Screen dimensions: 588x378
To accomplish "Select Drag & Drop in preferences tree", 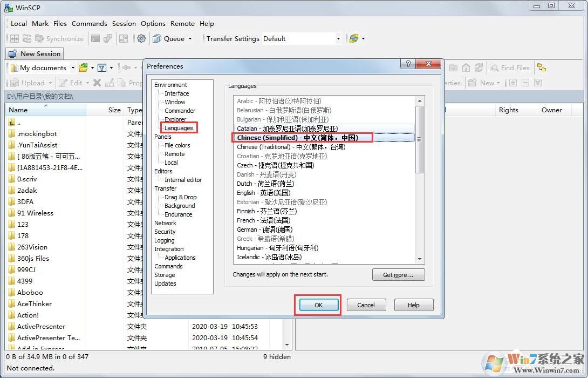I will pos(180,197).
